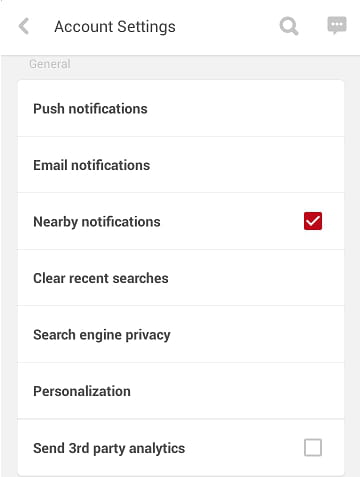
Task: Open Email notifications settings
Action: pyautogui.click(x=181, y=165)
